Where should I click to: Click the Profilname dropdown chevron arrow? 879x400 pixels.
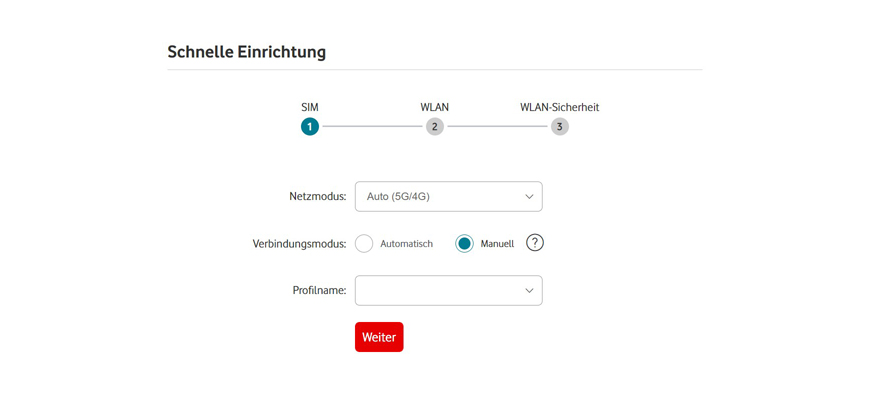pyautogui.click(x=529, y=291)
